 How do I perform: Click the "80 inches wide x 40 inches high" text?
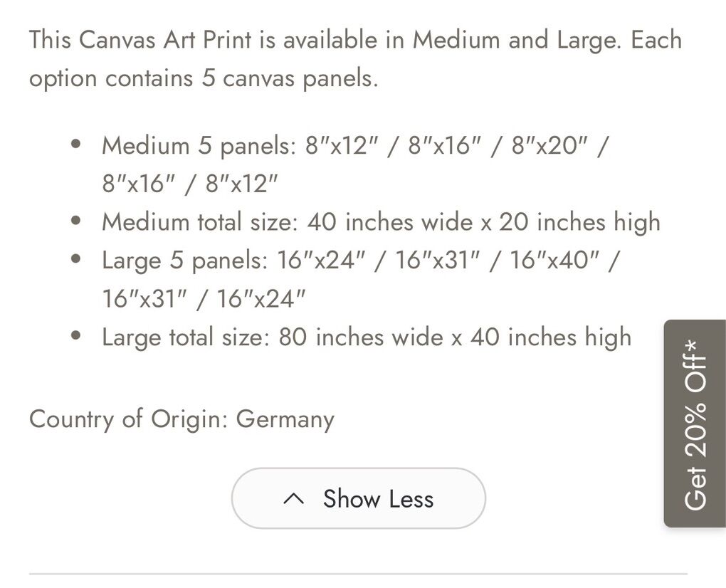(x=455, y=337)
